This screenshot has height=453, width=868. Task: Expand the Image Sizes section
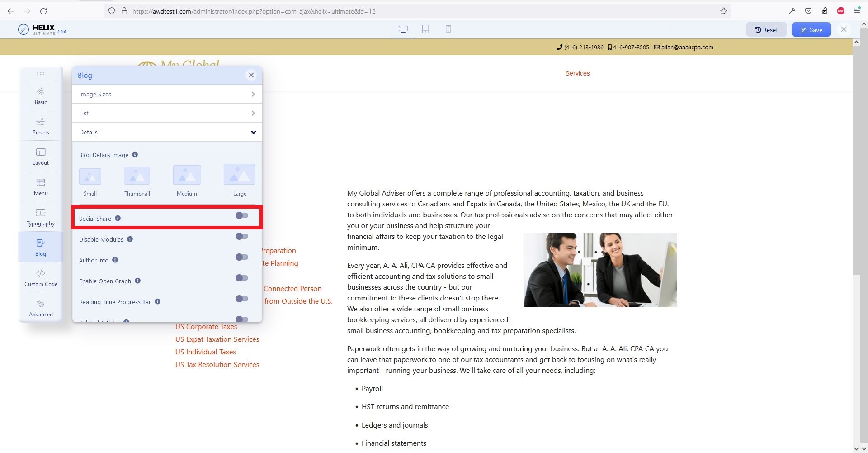tap(167, 94)
